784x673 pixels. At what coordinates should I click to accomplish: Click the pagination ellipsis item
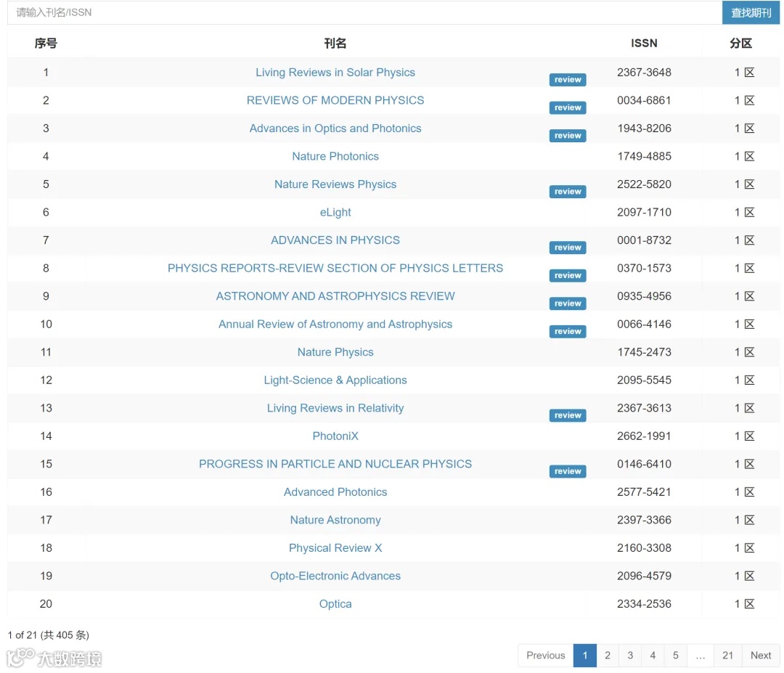(701, 656)
